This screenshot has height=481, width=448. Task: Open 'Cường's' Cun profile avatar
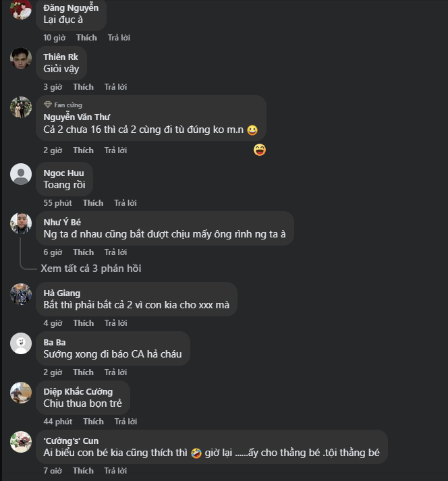[x=21, y=442]
